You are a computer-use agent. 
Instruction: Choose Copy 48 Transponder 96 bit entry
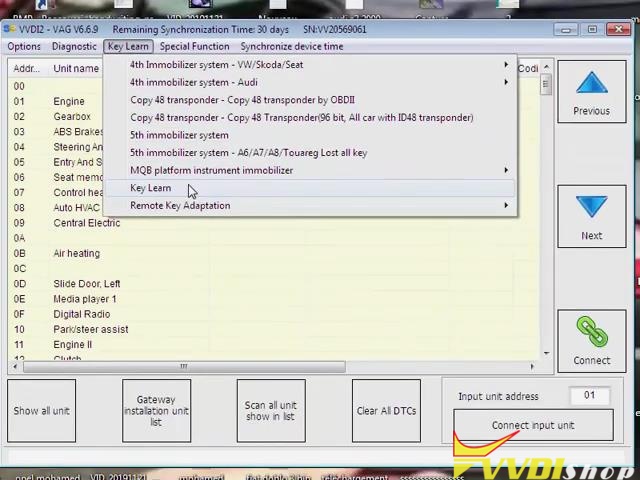tap(310, 118)
